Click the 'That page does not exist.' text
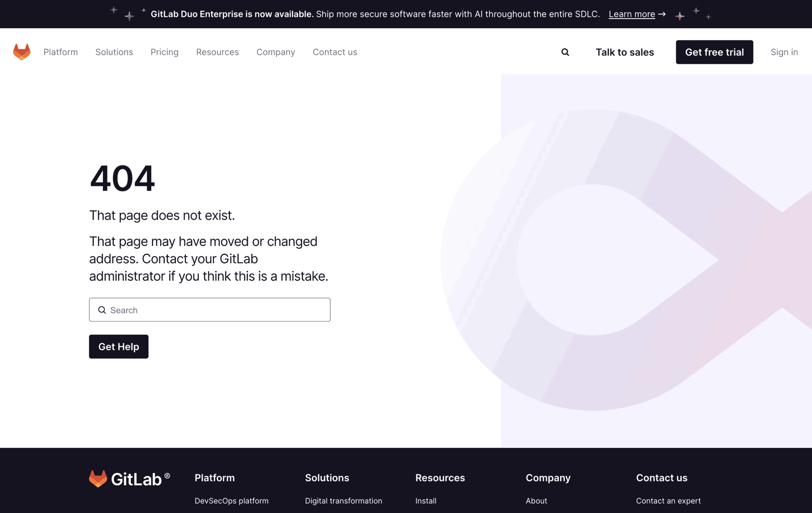812x513 pixels. click(162, 215)
